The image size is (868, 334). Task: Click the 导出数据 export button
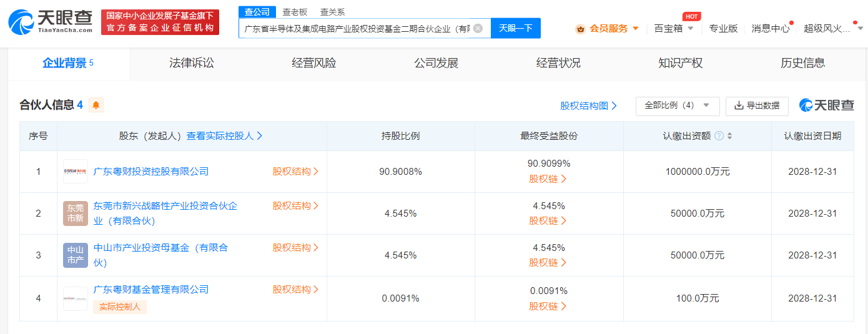coord(757,106)
